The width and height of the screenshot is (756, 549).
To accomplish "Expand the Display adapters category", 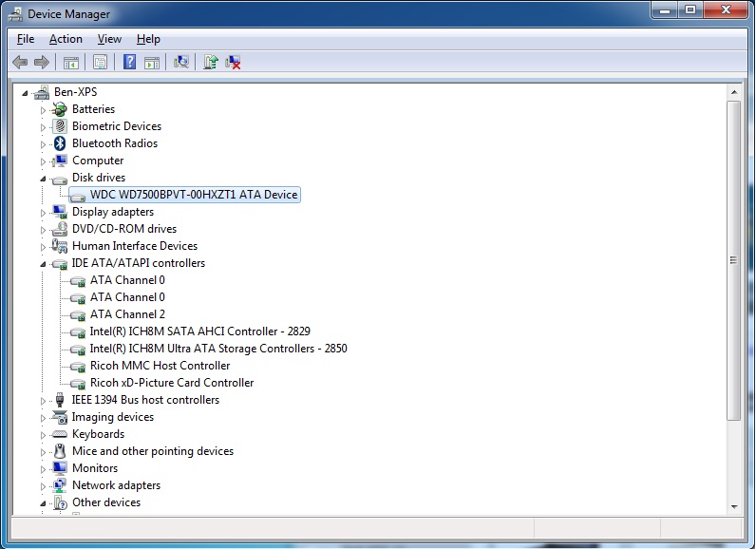I will click(43, 213).
